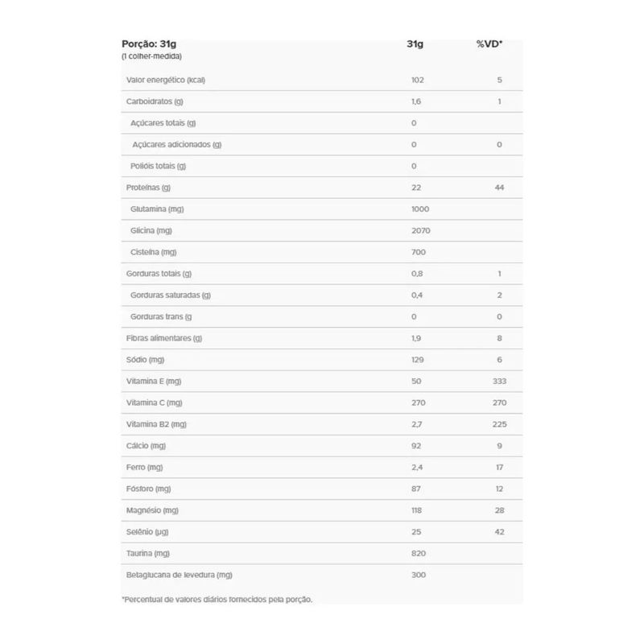Screen dimensions: 644x644
Task: Select the Açúcares adicionados (g) label
Action: [176, 145]
